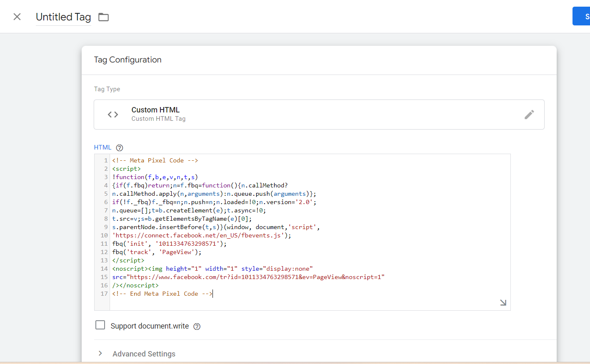This screenshot has width=590, height=364.
Task: Click the blue Save button
Action: tap(582, 16)
